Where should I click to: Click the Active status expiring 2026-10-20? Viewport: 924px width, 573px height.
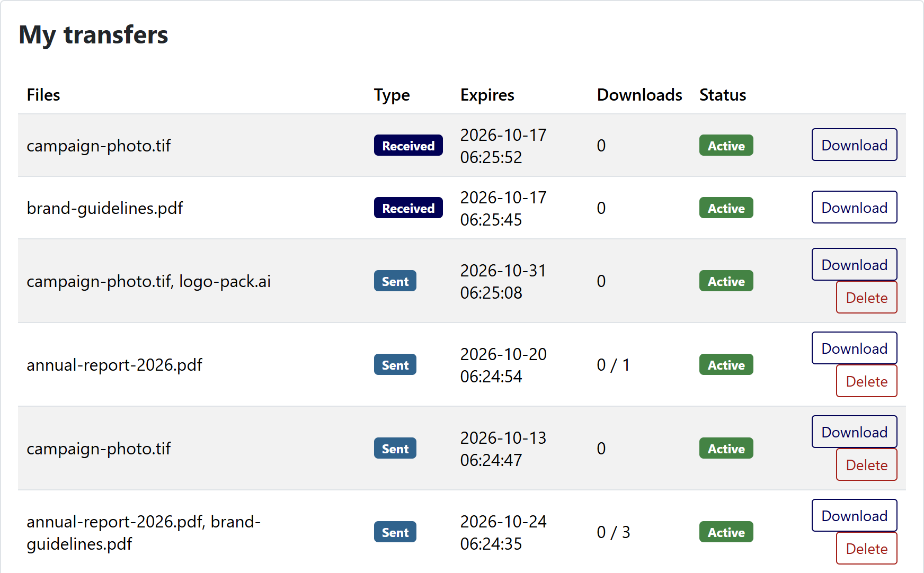tap(726, 364)
